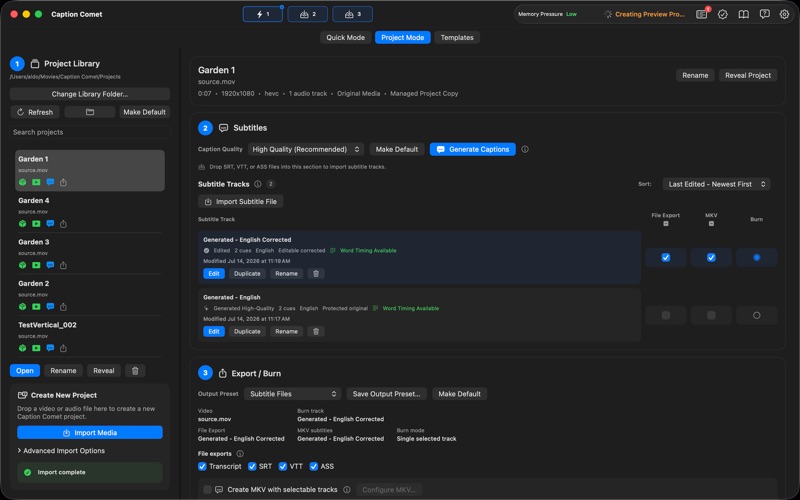Click the folder icon next to Refresh
Screen dimensions: 800x500
(90, 112)
